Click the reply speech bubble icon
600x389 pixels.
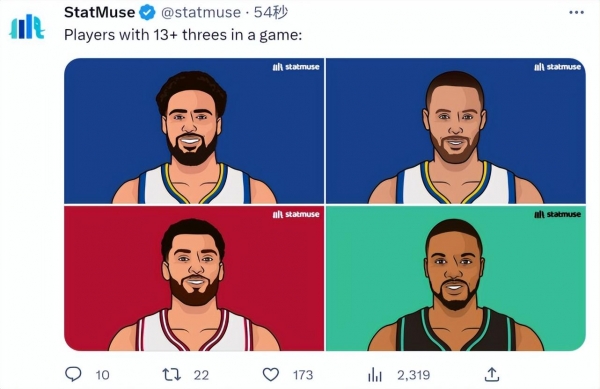73,374
